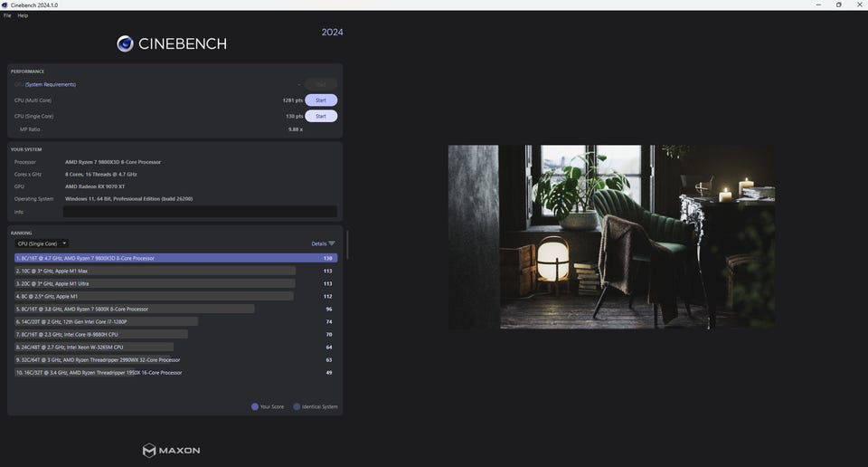Viewport: 868px width, 467px height.
Task: Select the Intel Xeon W-3265M ranking row
Action: tap(95, 347)
